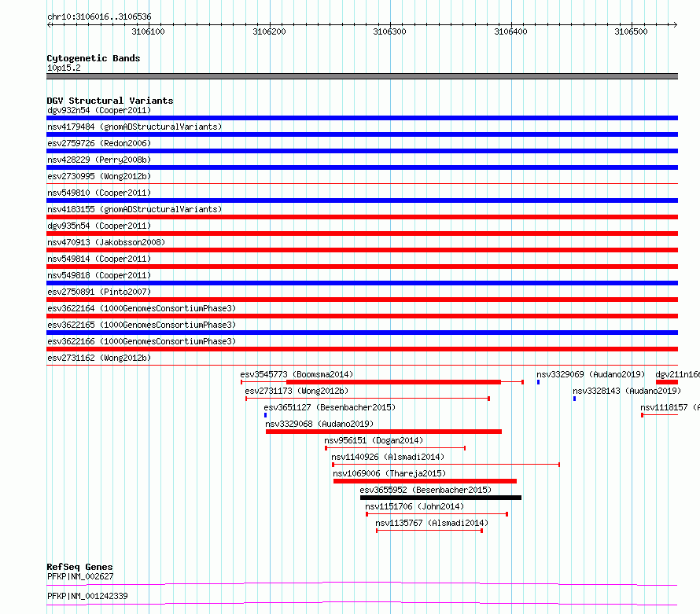Open nsv956151 (Dogan2014) label
This screenshot has height=614, width=700.
[374, 440]
